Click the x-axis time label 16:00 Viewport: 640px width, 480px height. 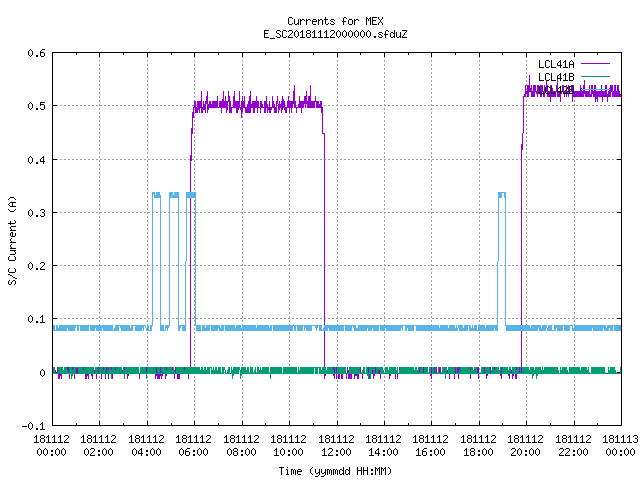click(431, 452)
